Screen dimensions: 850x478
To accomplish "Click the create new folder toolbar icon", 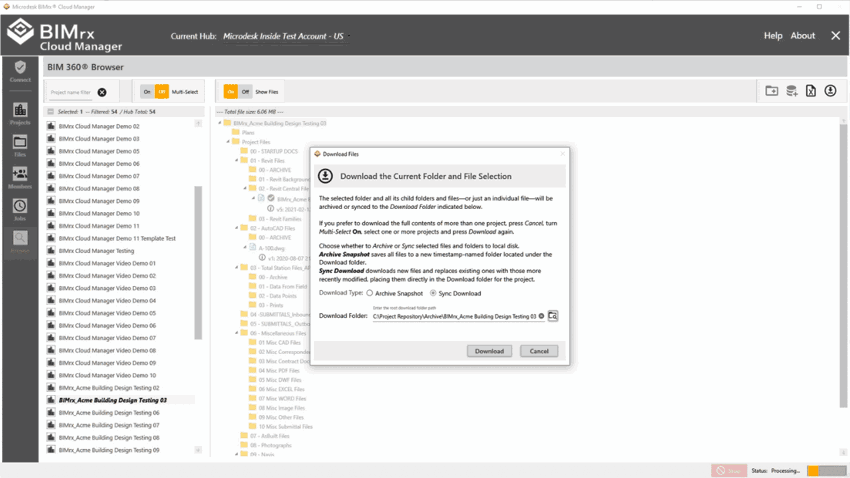I will coord(771,91).
